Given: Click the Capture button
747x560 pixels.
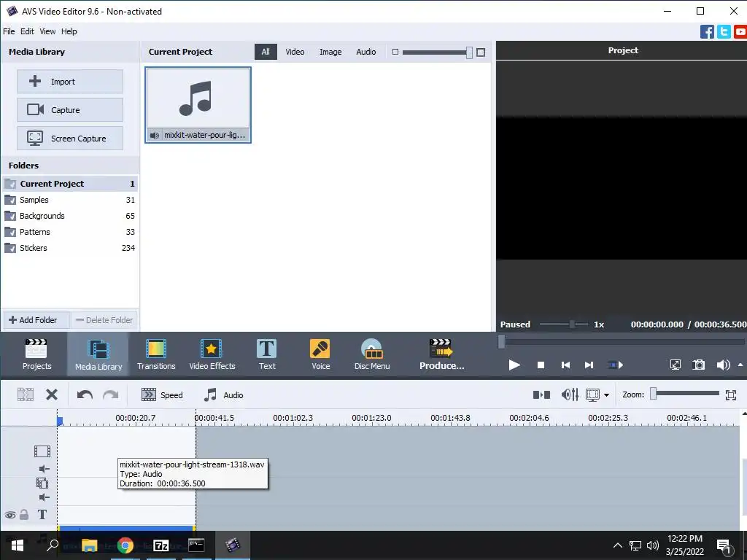Looking at the screenshot, I should click(x=70, y=110).
